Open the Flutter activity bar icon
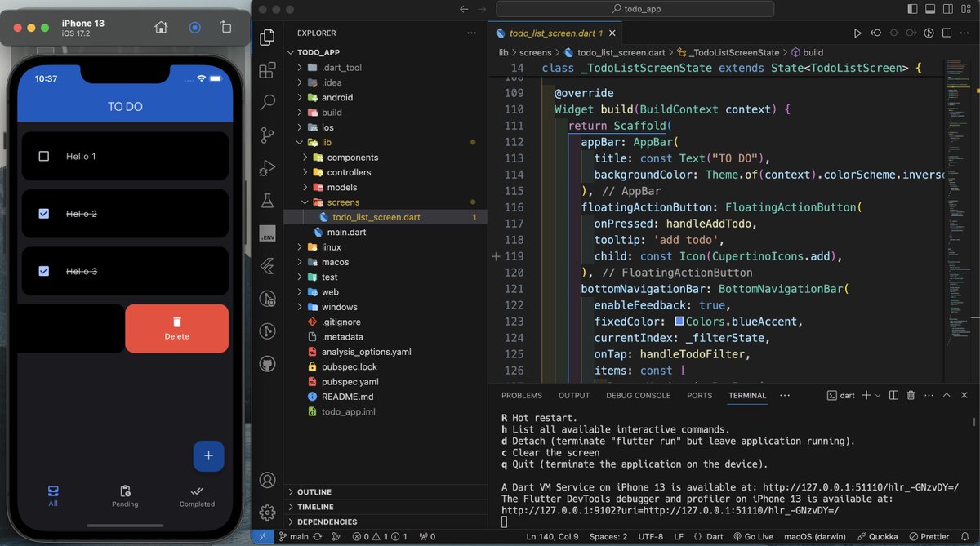980x546 pixels. point(267,265)
